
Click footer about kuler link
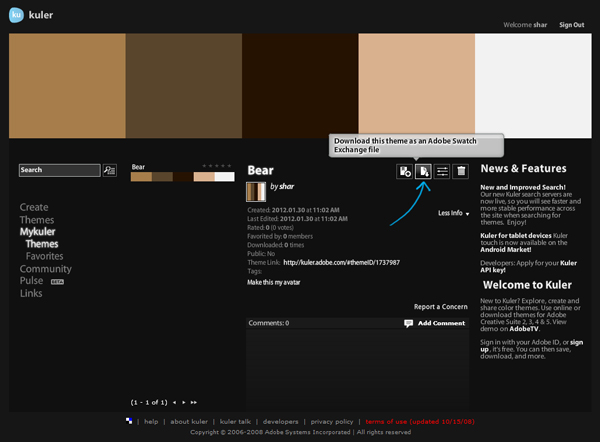pyautogui.click(x=189, y=422)
